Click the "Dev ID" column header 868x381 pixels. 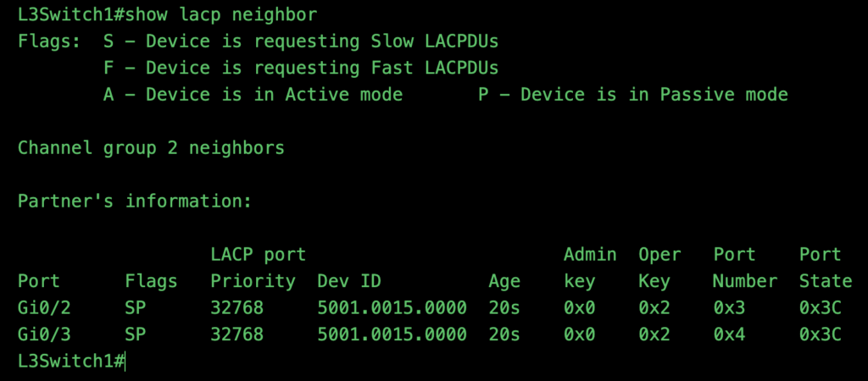pyautogui.click(x=348, y=281)
